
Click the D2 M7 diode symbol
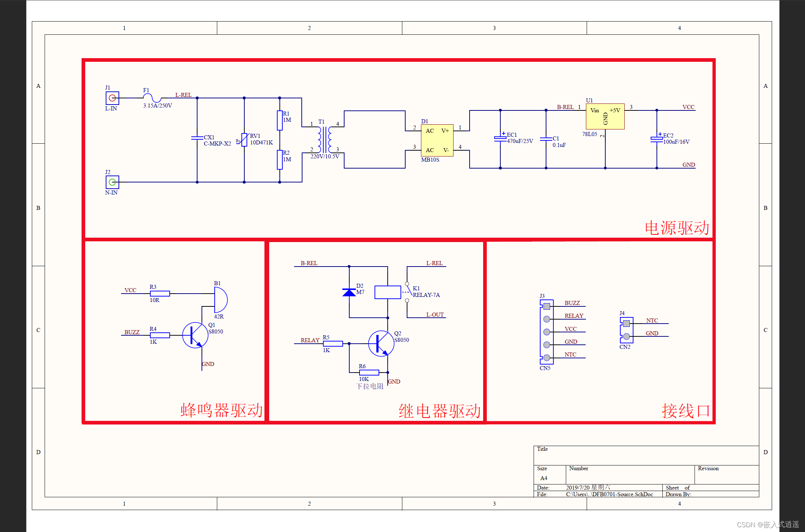[x=349, y=292]
